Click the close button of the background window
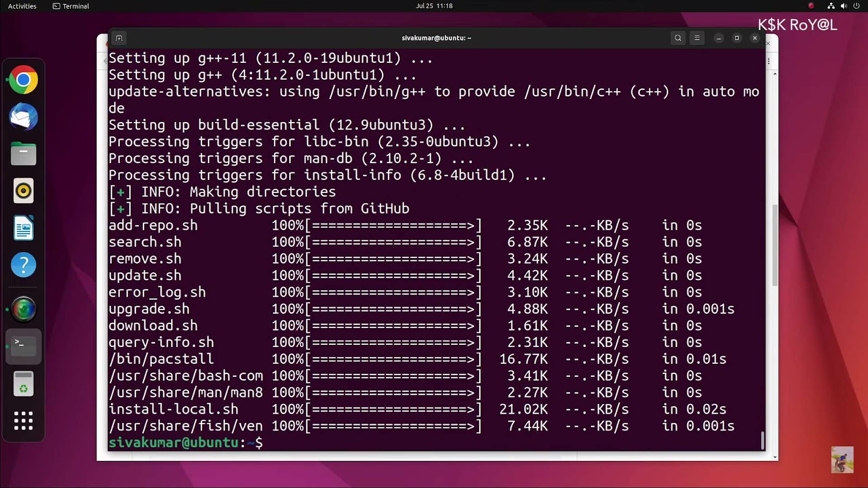Screen dimensions: 868x488 click(x=768, y=43)
